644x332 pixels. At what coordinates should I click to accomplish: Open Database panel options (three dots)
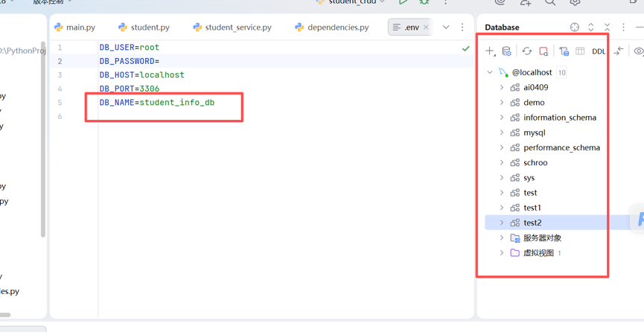click(x=623, y=27)
